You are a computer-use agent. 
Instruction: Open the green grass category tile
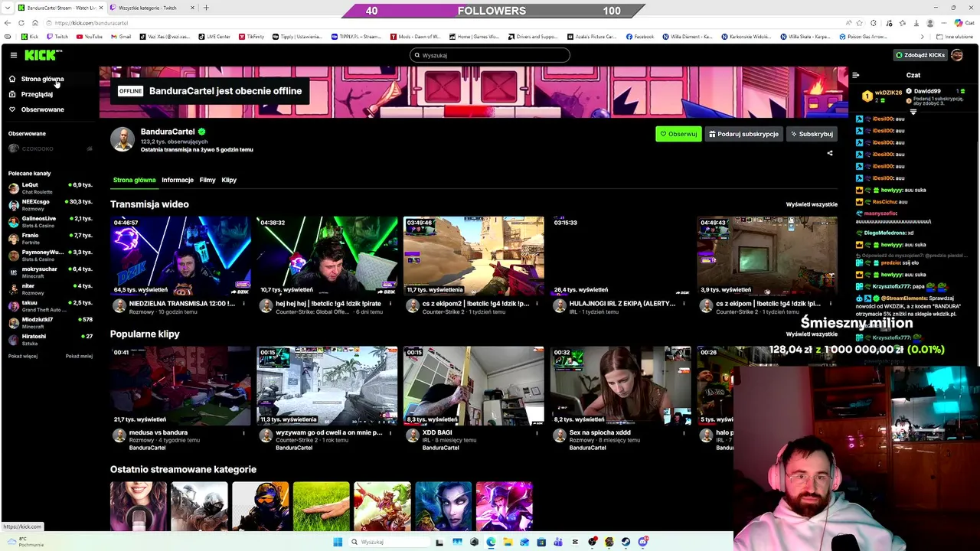pos(322,507)
